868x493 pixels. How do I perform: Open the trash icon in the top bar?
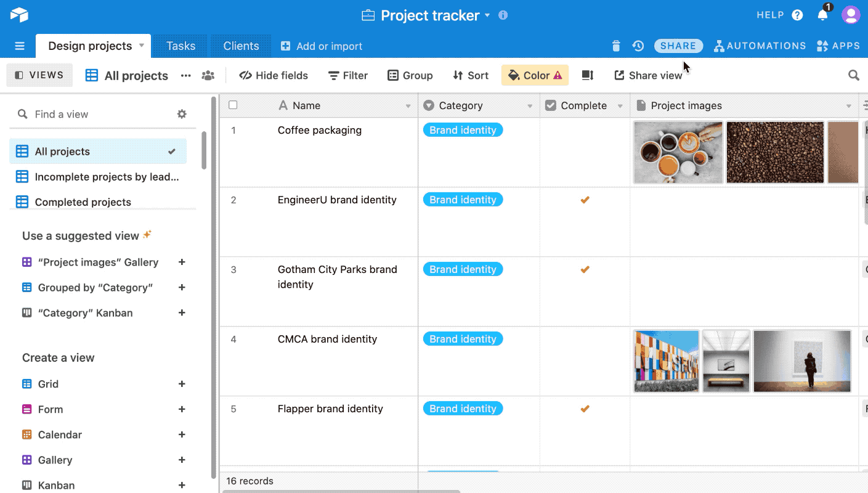(615, 46)
